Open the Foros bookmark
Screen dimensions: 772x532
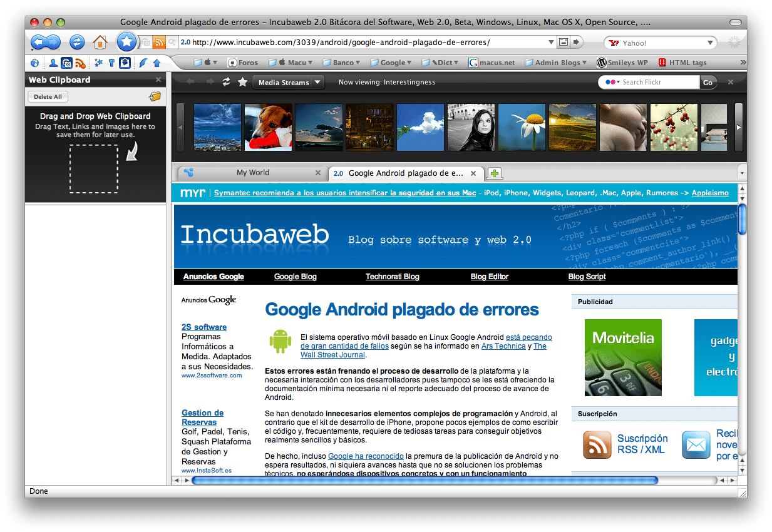243,63
